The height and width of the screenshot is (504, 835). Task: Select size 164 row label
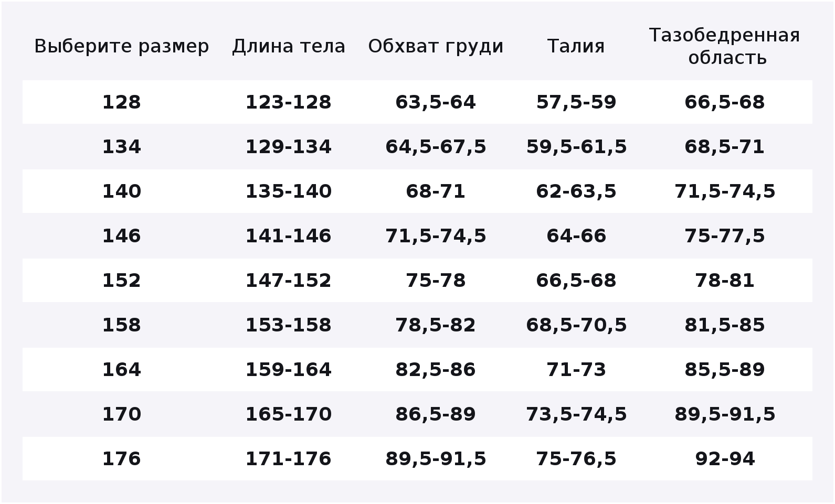[x=121, y=369]
